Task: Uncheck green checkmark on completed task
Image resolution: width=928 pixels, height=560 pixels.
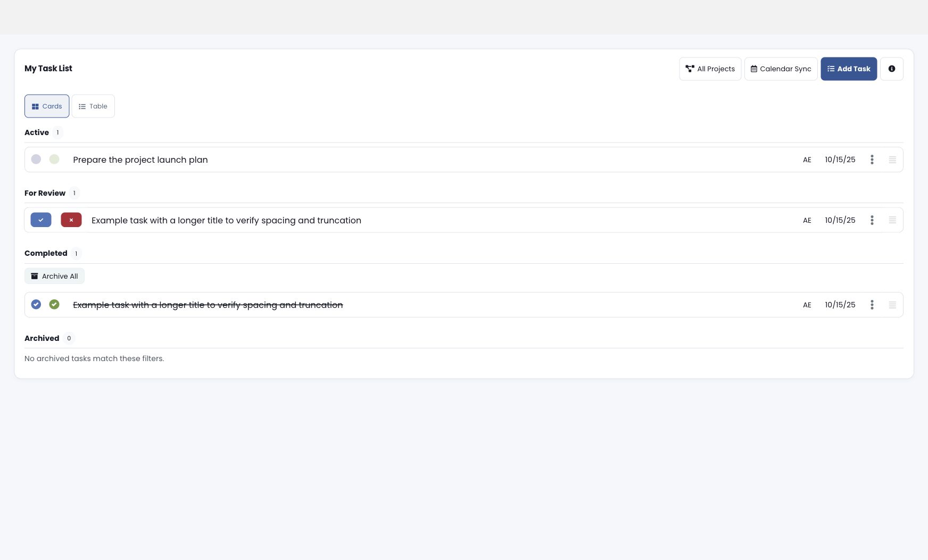Action: 54,304
